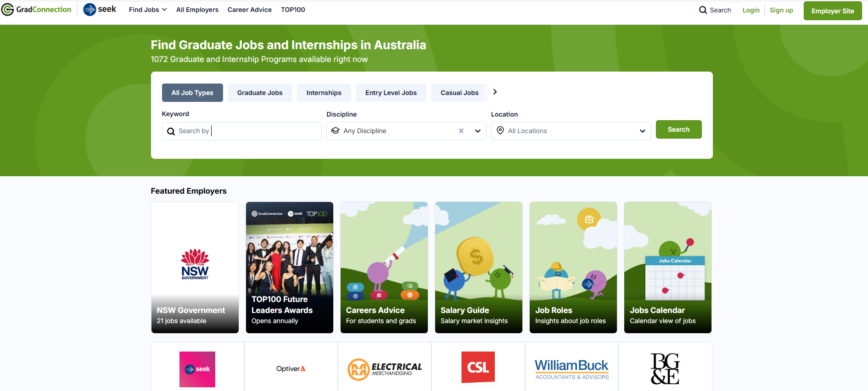Click the GradConnection logo

(x=36, y=10)
